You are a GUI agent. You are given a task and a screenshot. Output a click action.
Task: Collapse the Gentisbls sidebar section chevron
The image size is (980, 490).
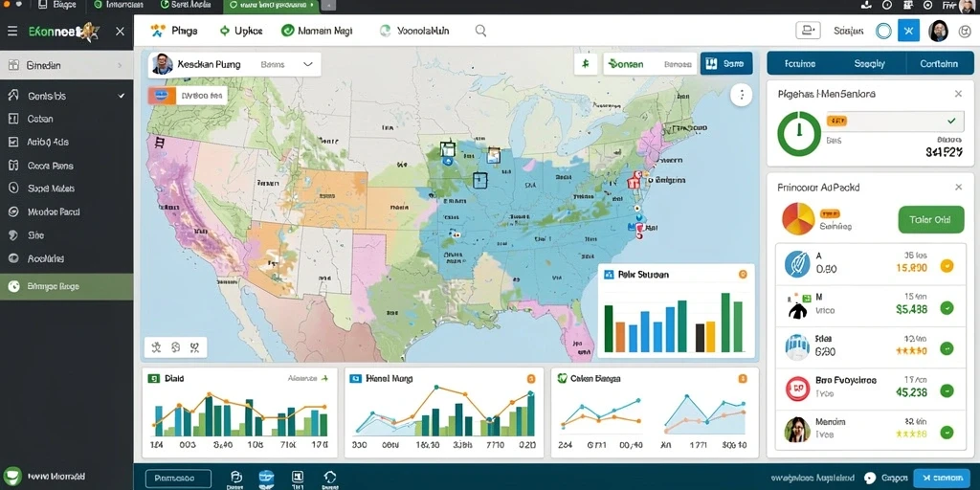click(x=122, y=97)
